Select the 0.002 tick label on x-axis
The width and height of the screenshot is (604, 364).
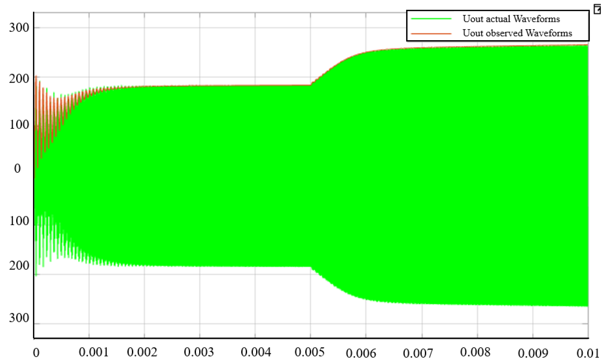(x=142, y=352)
